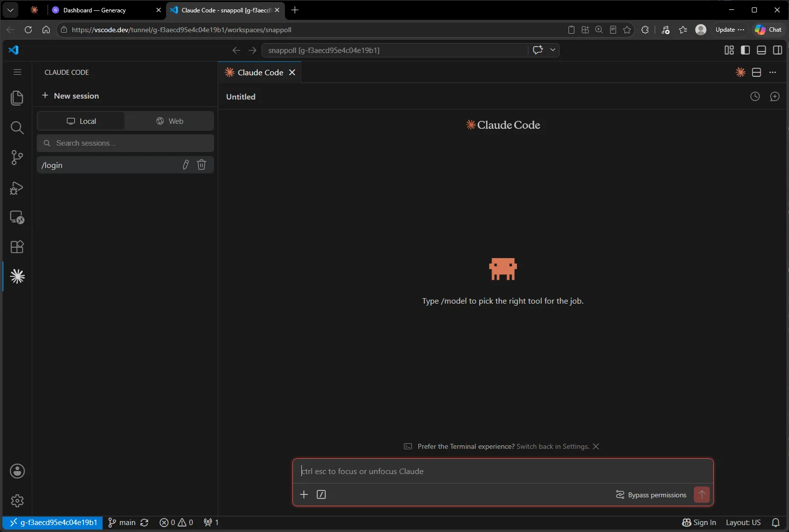Split the editor layout icon in tab bar
This screenshot has height=532, width=789.
(756, 72)
